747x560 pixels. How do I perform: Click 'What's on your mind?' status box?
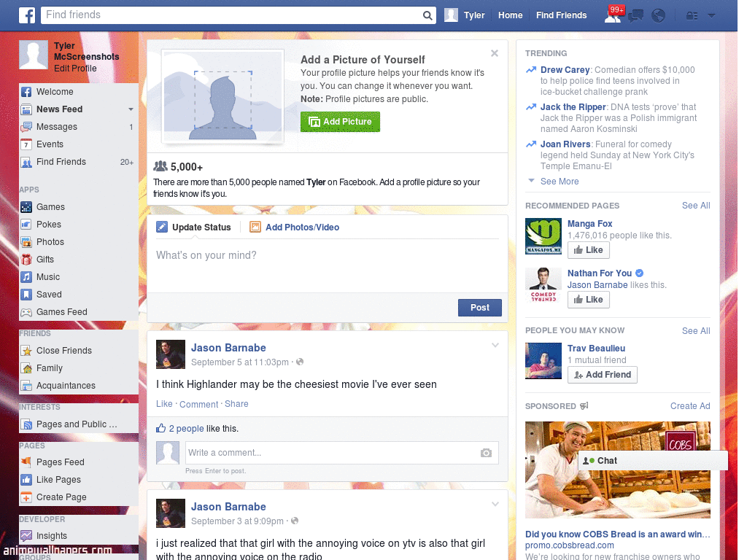pos(328,267)
